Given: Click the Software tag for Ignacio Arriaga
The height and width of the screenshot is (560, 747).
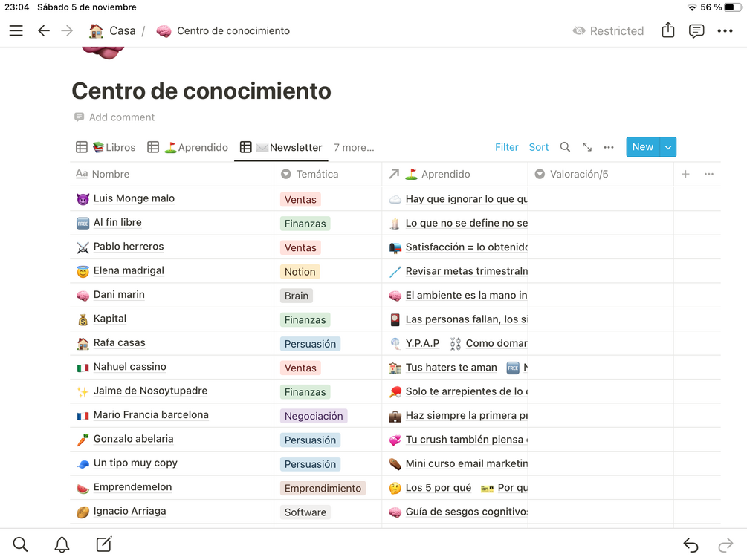Looking at the screenshot, I should [x=305, y=512].
